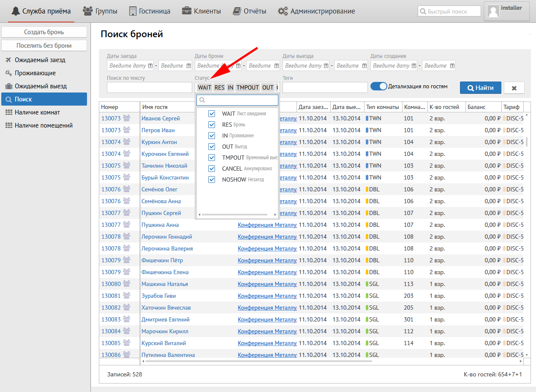Screen dimensions: 536x392
Task: Uncheck the WAIT status checkbox
Action: click(212, 114)
